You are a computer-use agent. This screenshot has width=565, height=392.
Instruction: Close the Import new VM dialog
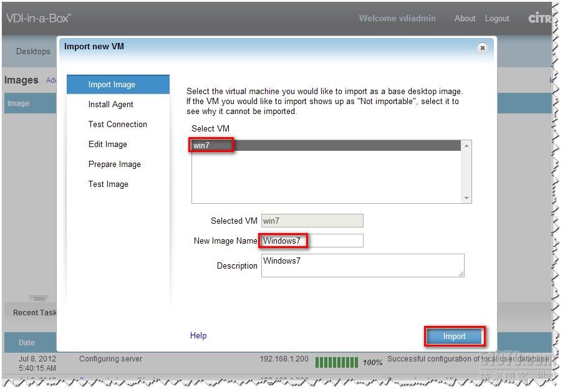pos(482,48)
